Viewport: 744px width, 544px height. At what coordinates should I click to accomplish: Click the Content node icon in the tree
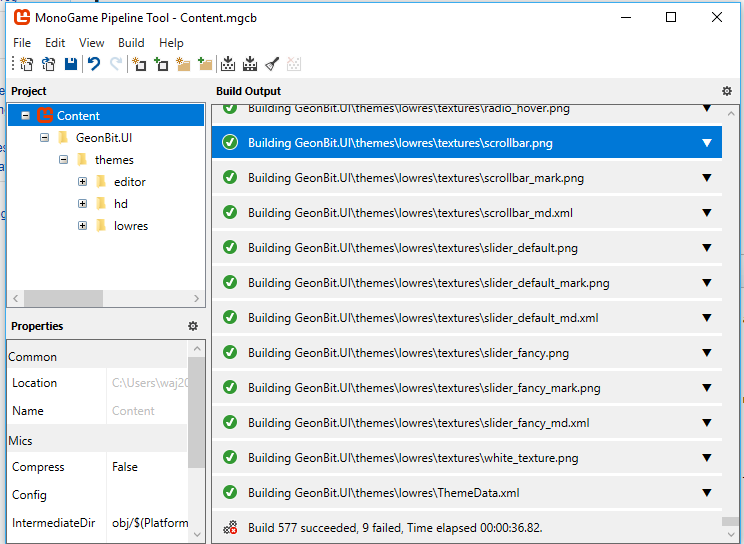(x=45, y=115)
